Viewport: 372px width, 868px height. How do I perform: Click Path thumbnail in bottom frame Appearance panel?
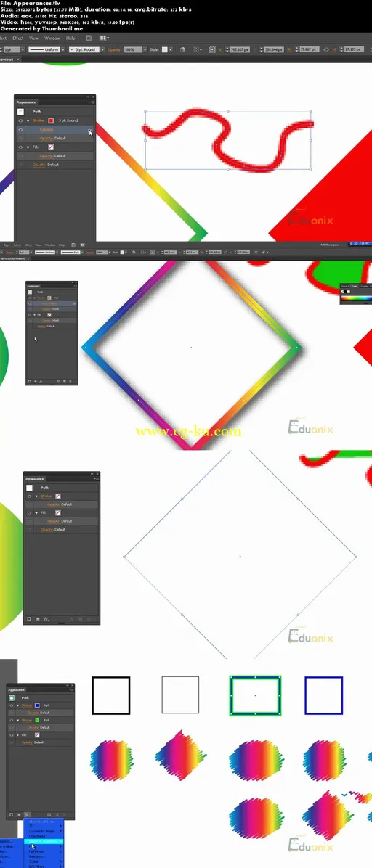coord(12,698)
